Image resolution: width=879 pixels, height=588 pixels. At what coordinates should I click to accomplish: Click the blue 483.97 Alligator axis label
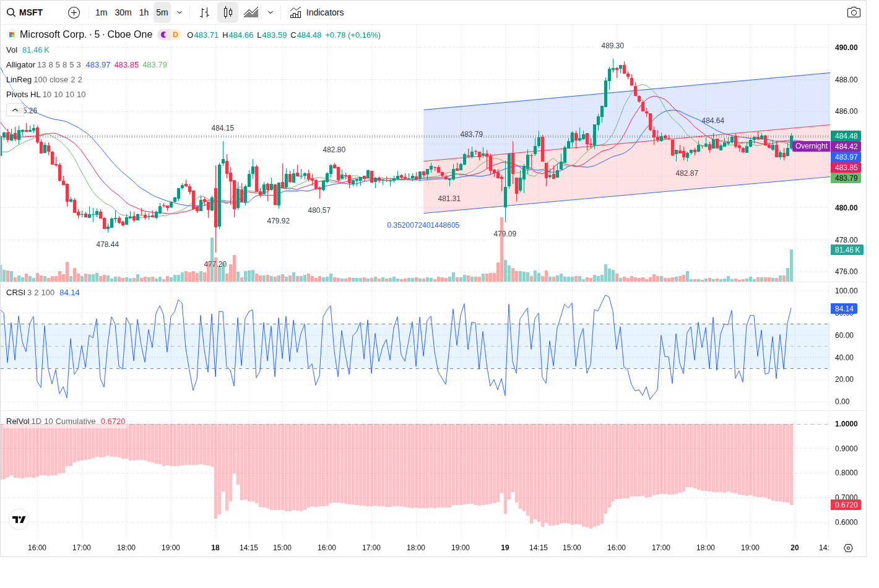[x=846, y=157]
